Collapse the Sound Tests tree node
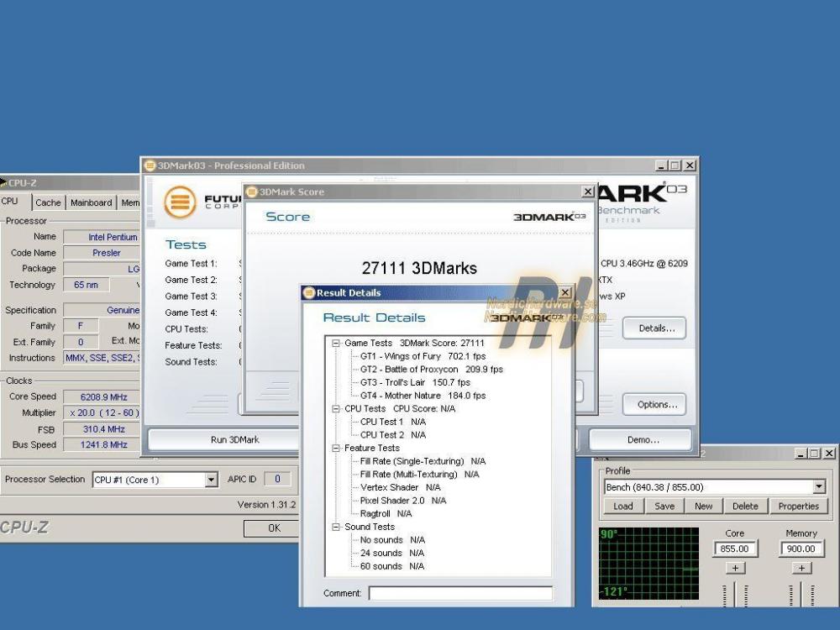 pyautogui.click(x=336, y=528)
